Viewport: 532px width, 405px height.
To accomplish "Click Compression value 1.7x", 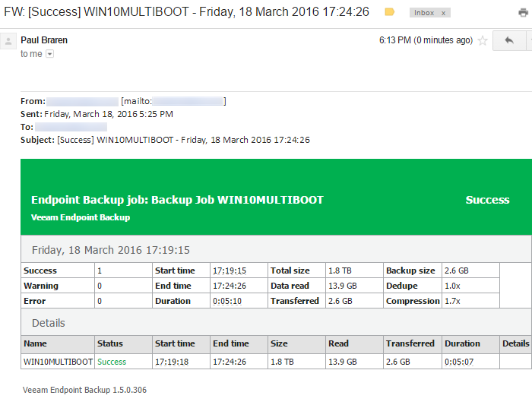I will [x=452, y=301].
